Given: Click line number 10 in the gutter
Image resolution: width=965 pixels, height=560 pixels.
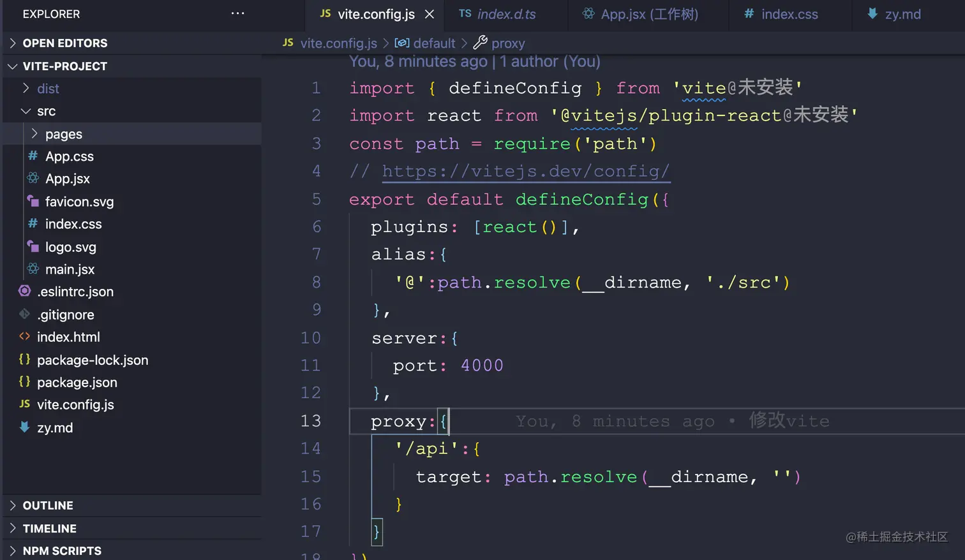Looking at the screenshot, I should point(311,337).
